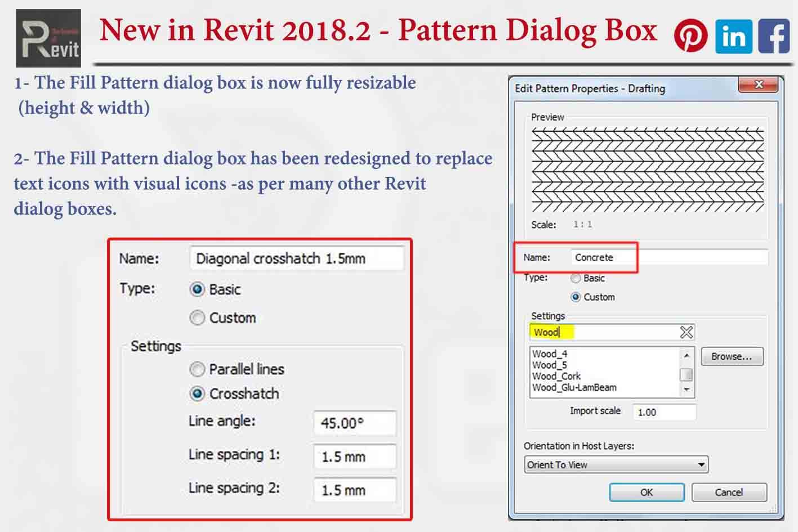Click the Import scale field

[x=665, y=412]
